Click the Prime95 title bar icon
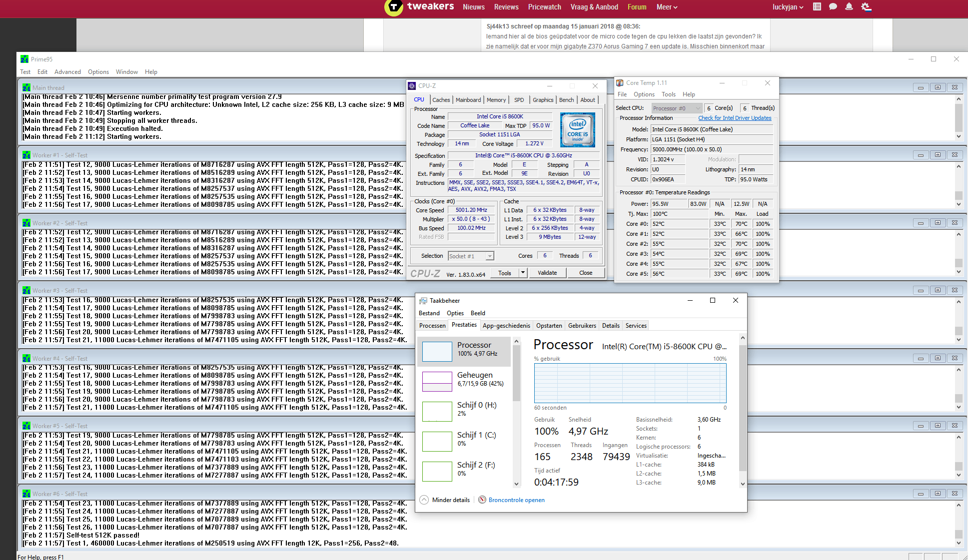 [x=24, y=59]
